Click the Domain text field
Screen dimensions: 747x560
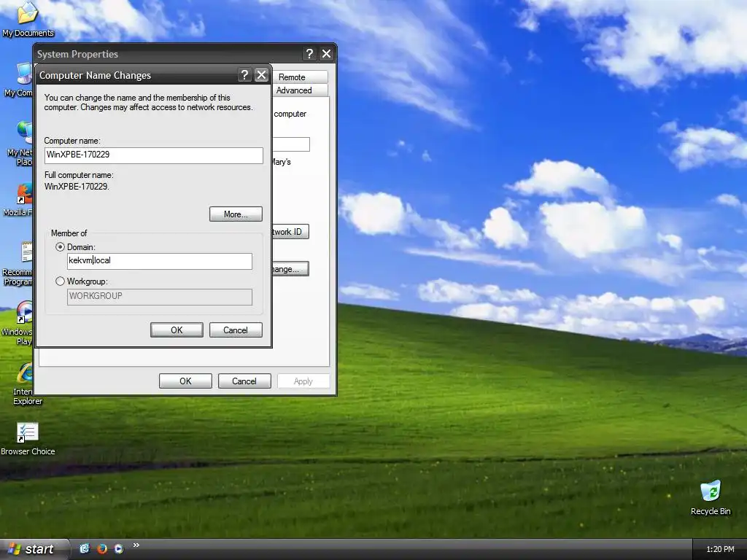160,261
